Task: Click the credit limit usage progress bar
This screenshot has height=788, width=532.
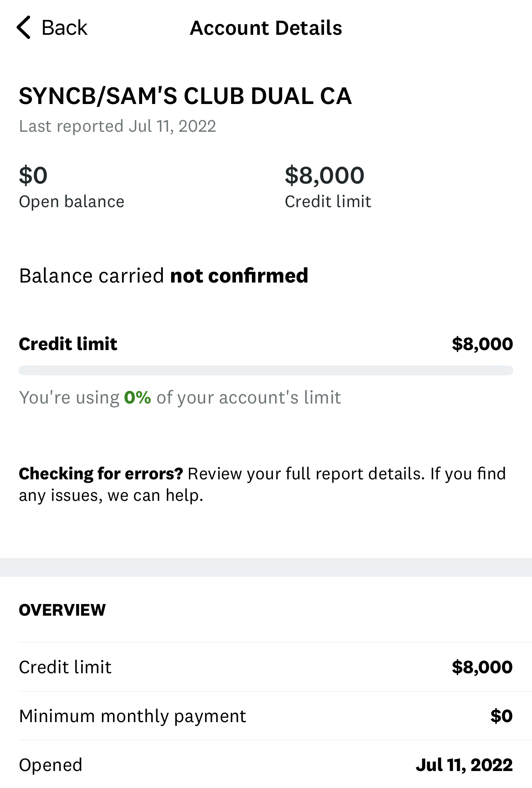Action: 266,370
